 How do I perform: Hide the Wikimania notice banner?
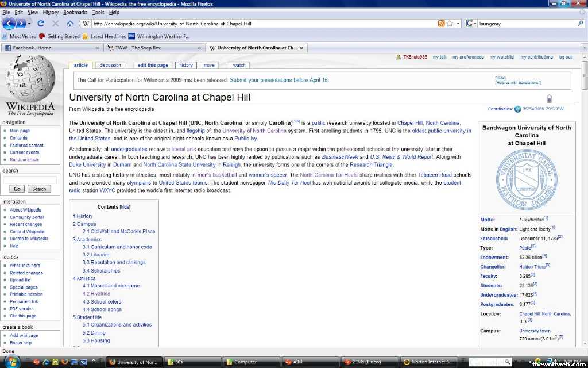[x=501, y=78]
